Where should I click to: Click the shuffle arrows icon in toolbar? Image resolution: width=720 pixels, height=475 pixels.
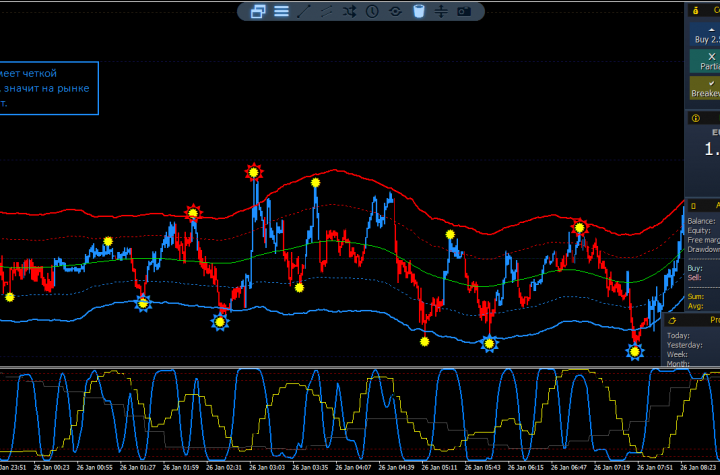[349, 12]
